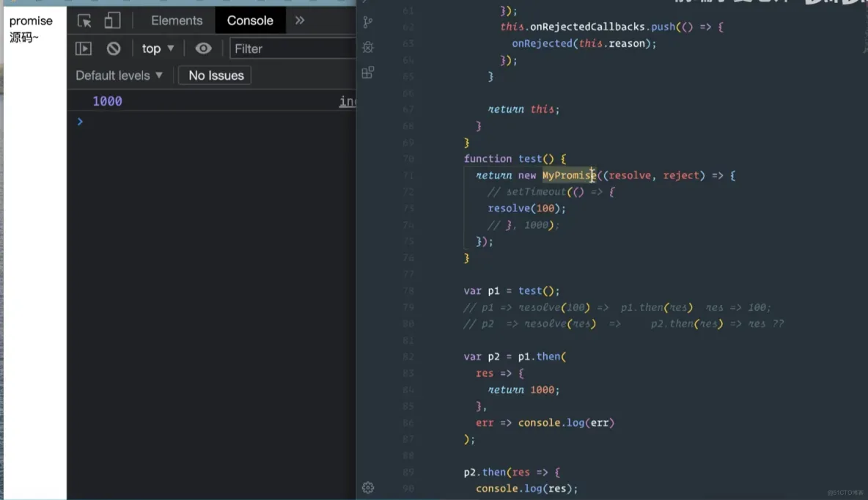
Task: Open the source link beside 1000 log
Action: click(x=347, y=100)
